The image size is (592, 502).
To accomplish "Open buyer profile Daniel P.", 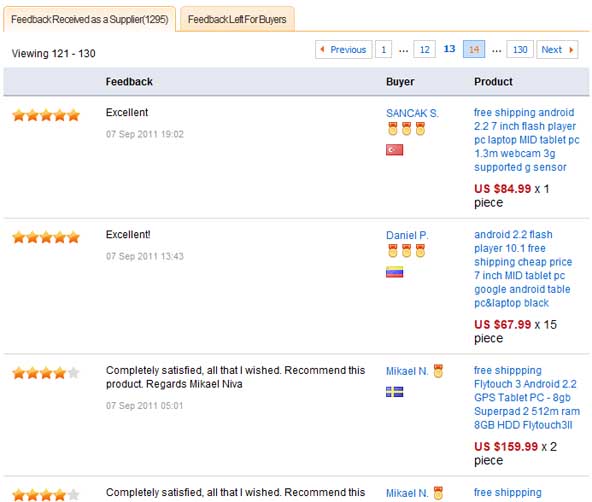I will [x=407, y=235].
